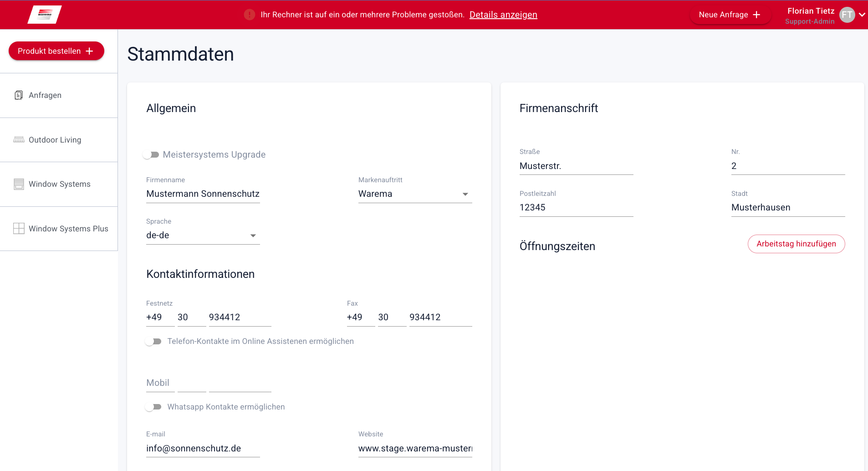Click the Window Systems blind icon
The image size is (868, 471).
pos(19,184)
